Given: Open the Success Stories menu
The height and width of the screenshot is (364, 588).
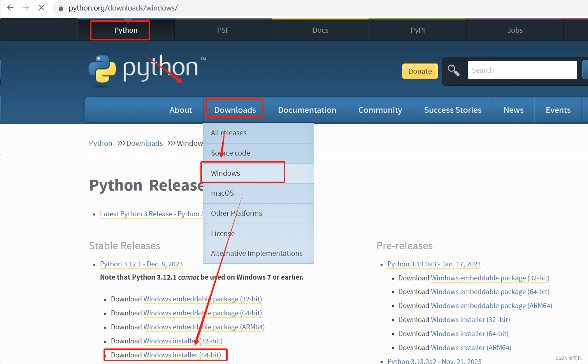Looking at the screenshot, I should coord(453,110).
